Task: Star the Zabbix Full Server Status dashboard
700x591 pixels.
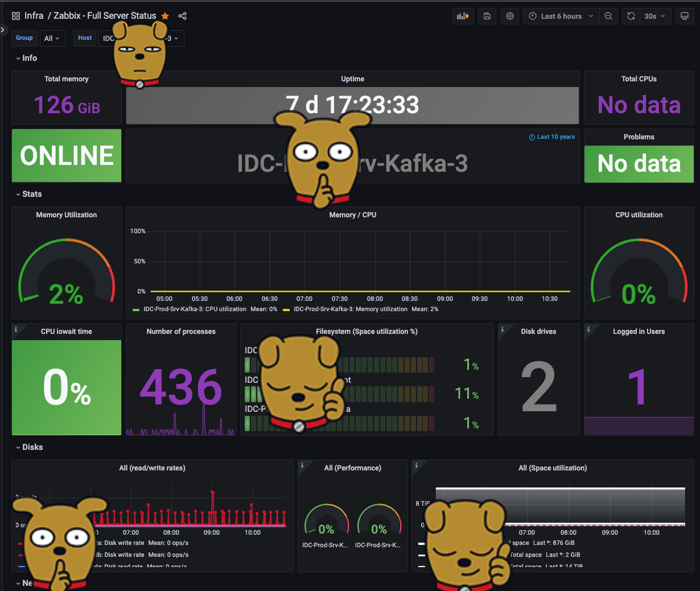Action: click(165, 16)
